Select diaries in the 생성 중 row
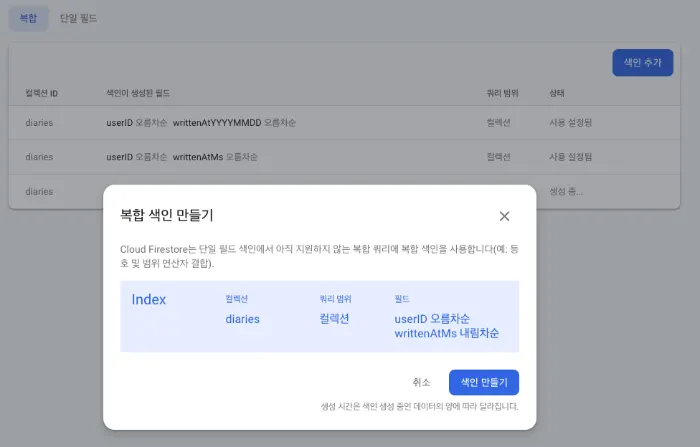700x447 pixels. point(39,192)
